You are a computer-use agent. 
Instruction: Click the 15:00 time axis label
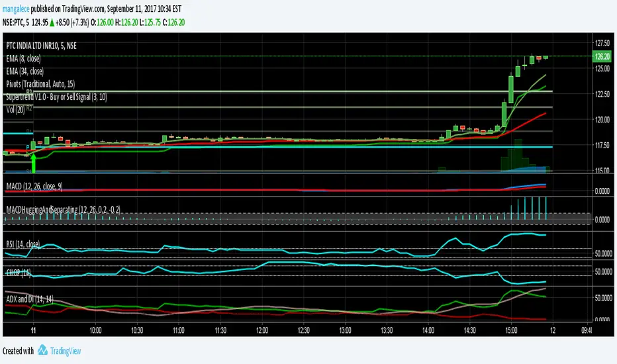pyautogui.click(x=512, y=330)
